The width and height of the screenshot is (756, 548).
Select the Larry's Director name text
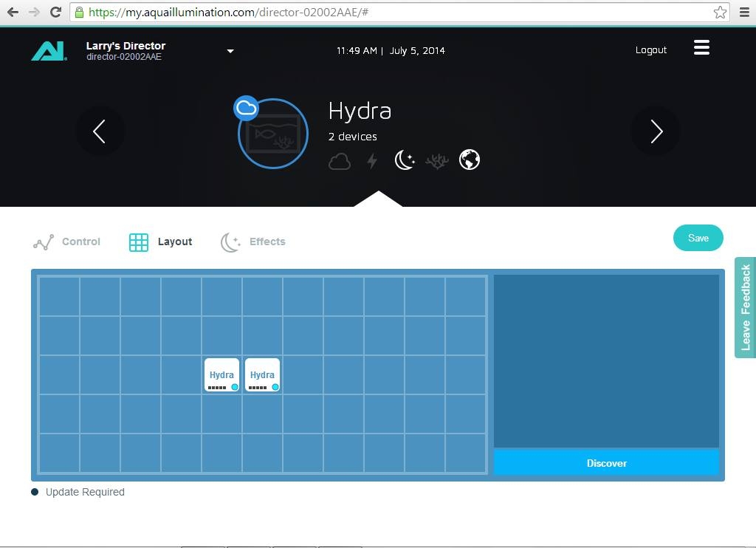(126, 46)
